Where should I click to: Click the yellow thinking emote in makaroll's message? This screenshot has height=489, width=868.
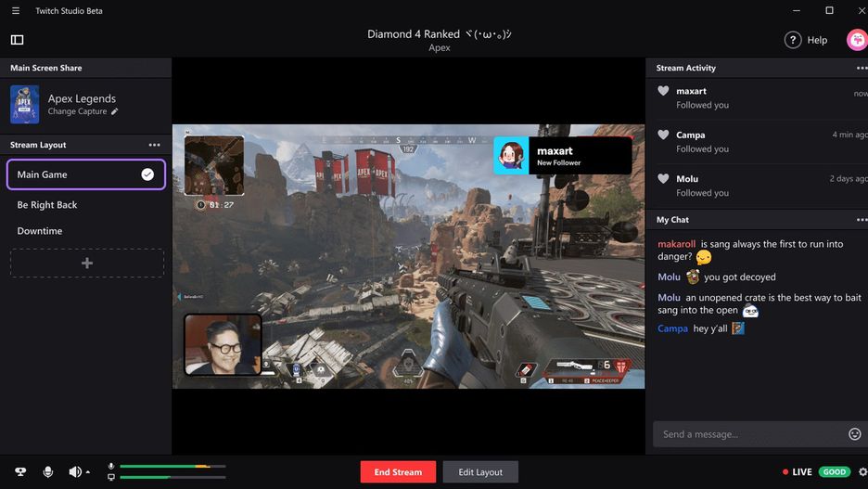704,258
